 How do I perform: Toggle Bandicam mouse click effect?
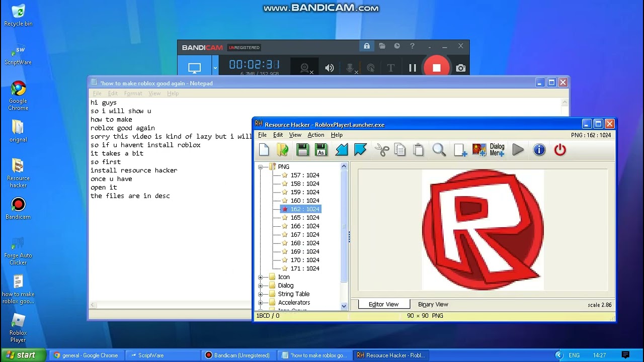tap(371, 68)
